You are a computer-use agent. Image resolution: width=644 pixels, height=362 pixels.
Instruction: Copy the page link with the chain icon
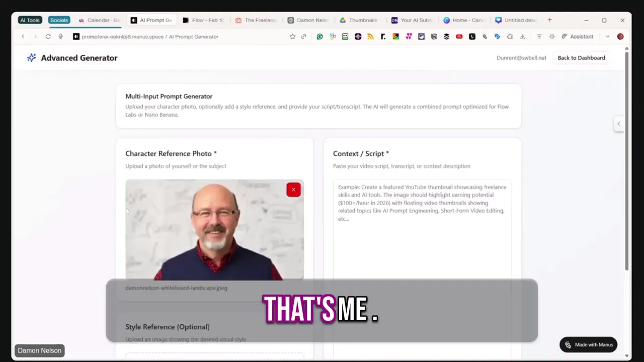[x=303, y=37]
